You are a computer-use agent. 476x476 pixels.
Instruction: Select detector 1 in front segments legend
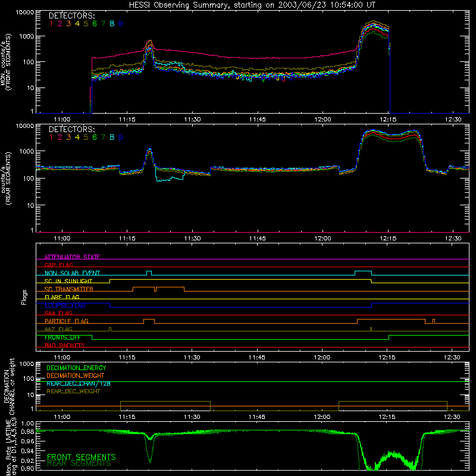tap(51, 24)
